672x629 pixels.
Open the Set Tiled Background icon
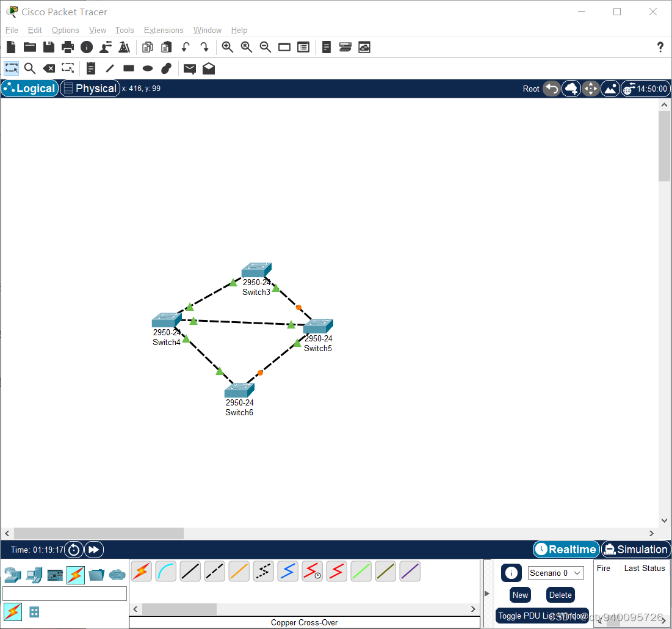pos(610,89)
